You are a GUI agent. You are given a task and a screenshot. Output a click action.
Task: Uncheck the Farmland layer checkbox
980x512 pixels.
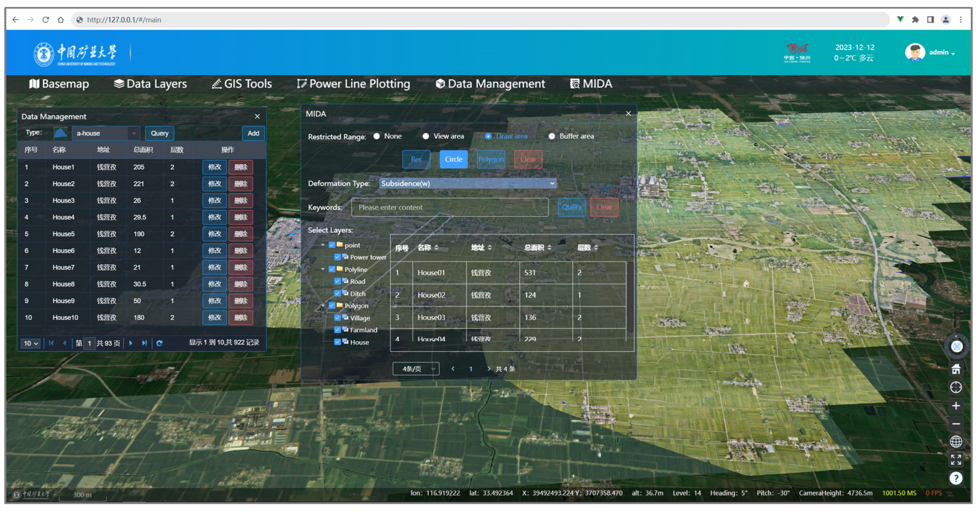pos(337,330)
